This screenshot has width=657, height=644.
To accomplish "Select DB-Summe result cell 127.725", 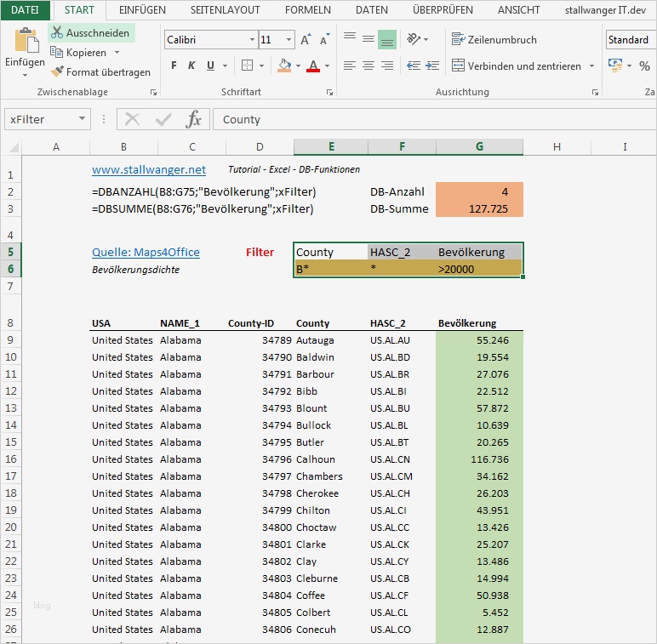I will [x=479, y=208].
